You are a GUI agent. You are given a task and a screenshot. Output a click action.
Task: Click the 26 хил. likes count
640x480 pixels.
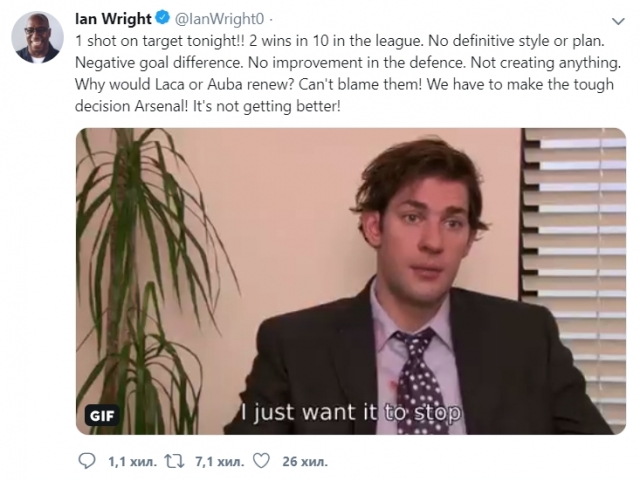point(305,462)
